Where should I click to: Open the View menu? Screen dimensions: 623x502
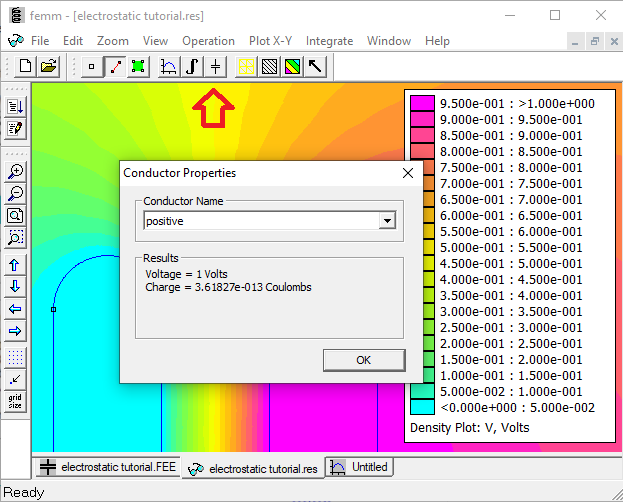click(x=155, y=41)
